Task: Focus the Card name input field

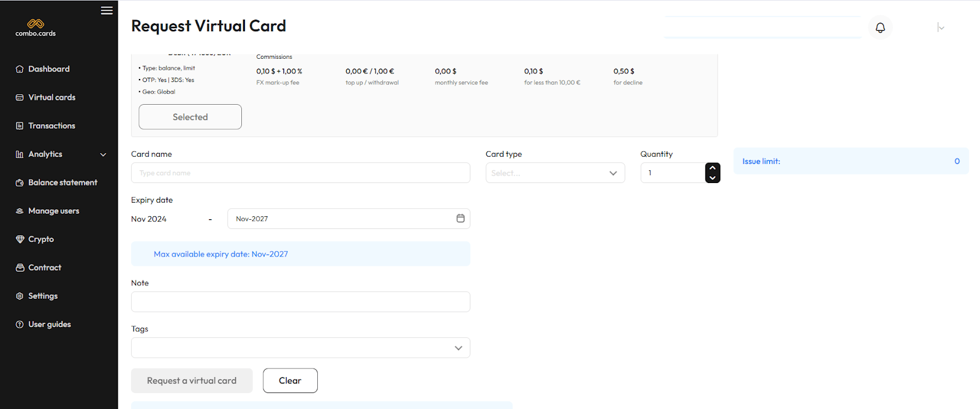Action: point(300,173)
